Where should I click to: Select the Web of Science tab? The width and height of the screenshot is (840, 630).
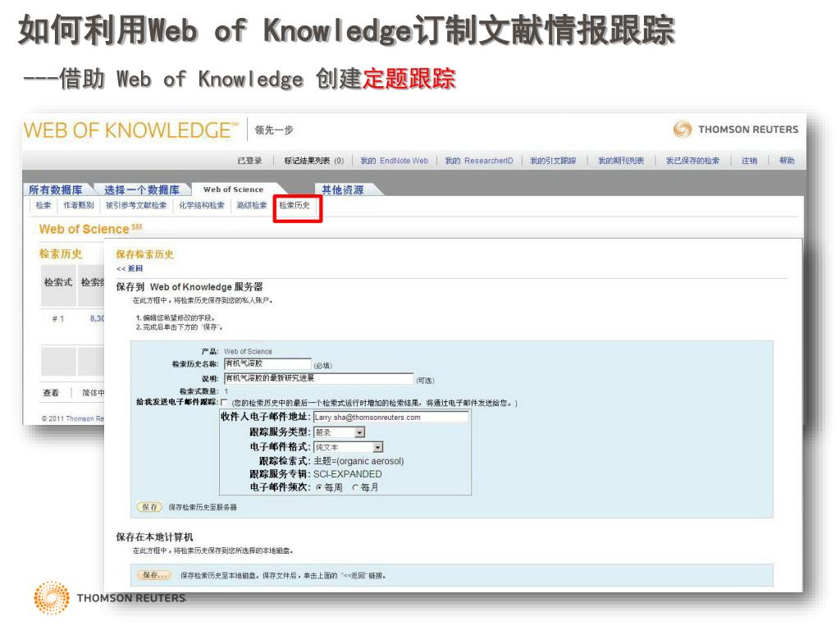click(x=234, y=189)
